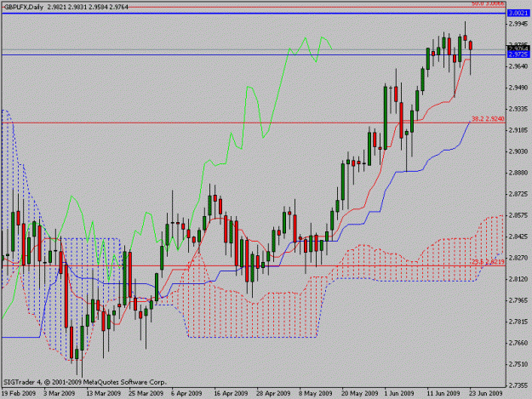Viewport: 532px width, 399px height.
Task: Click the 2.9490 price axis value
Action: 518,88
